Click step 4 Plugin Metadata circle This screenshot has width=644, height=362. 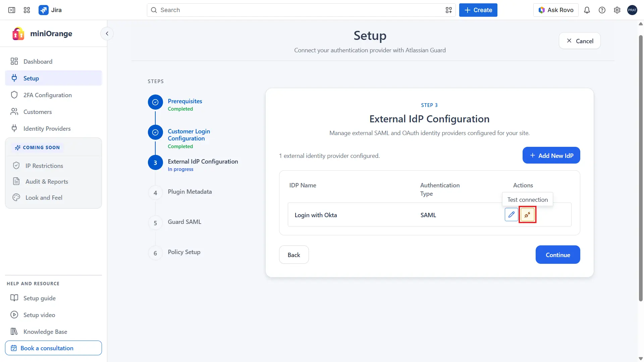[x=155, y=193]
